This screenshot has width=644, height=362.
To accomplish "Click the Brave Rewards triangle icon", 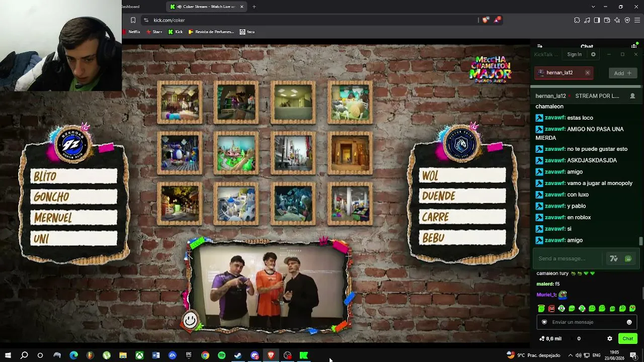I will pos(497,20).
